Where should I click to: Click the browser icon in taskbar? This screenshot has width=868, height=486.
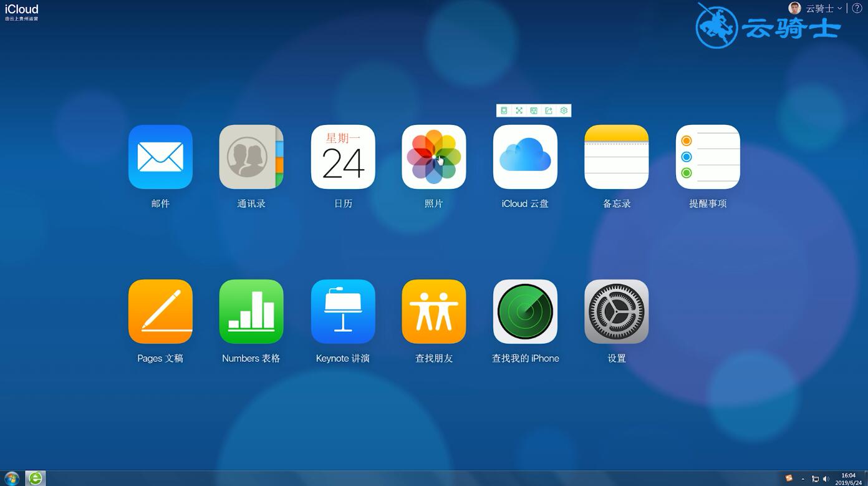tap(36, 479)
